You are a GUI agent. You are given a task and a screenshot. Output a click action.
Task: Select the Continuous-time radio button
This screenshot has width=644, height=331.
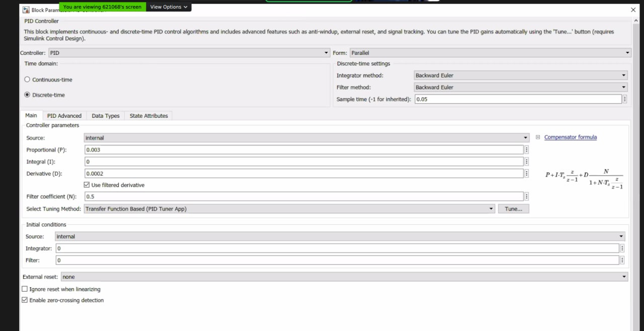click(x=27, y=79)
